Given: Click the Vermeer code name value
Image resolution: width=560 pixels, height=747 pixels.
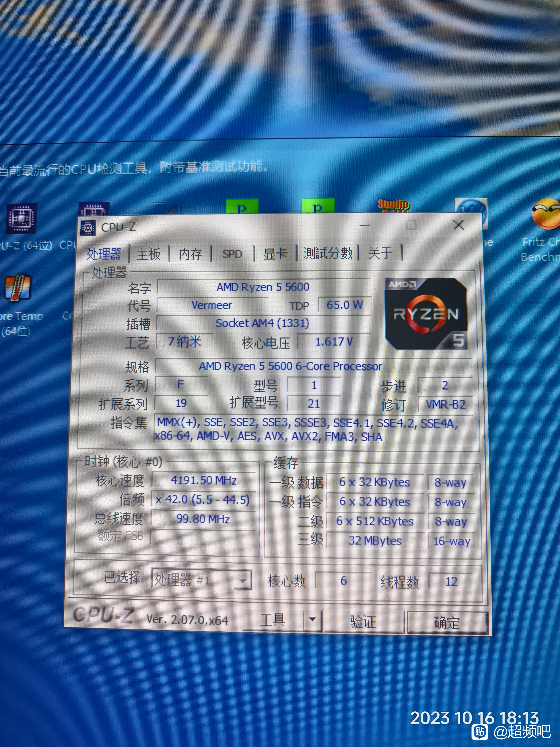Looking at the screenshot, I should coord(212,305).
